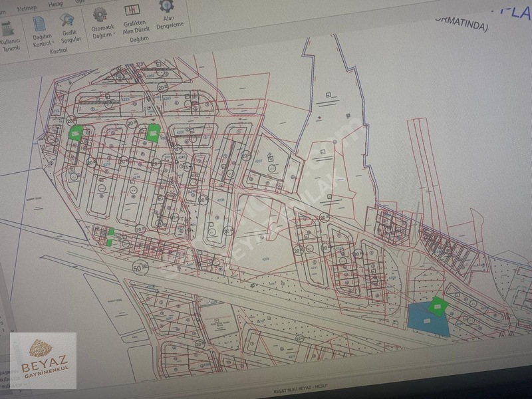Click parcel block number 4209
This screenshot has height=399, width=532.
tap(265, 259)
